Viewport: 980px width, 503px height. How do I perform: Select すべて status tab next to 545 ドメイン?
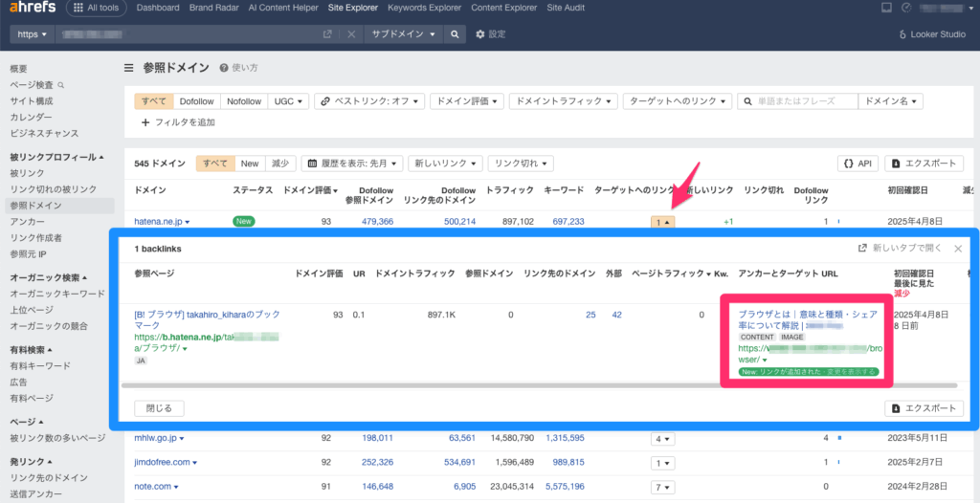[x=215, y=164]
